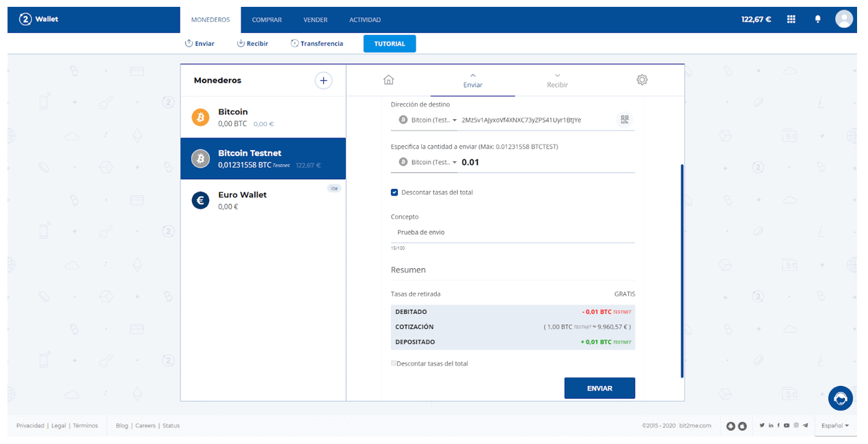Visit the Instagram page icon
This screenshot has width=868, height=444.
tap(796, 426)
